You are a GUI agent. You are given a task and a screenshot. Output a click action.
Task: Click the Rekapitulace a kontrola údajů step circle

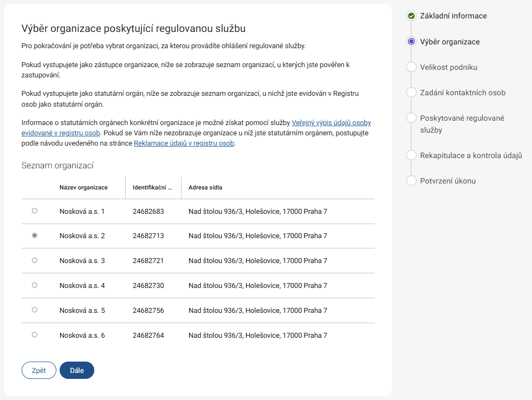pos(411,155)
